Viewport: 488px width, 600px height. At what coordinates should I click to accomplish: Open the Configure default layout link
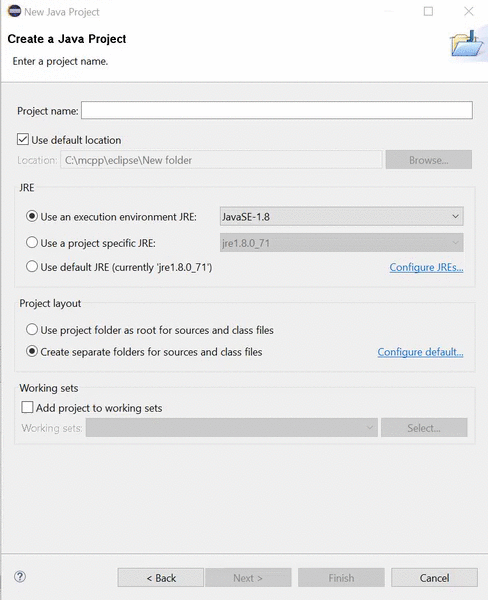(x=420, y=352)
